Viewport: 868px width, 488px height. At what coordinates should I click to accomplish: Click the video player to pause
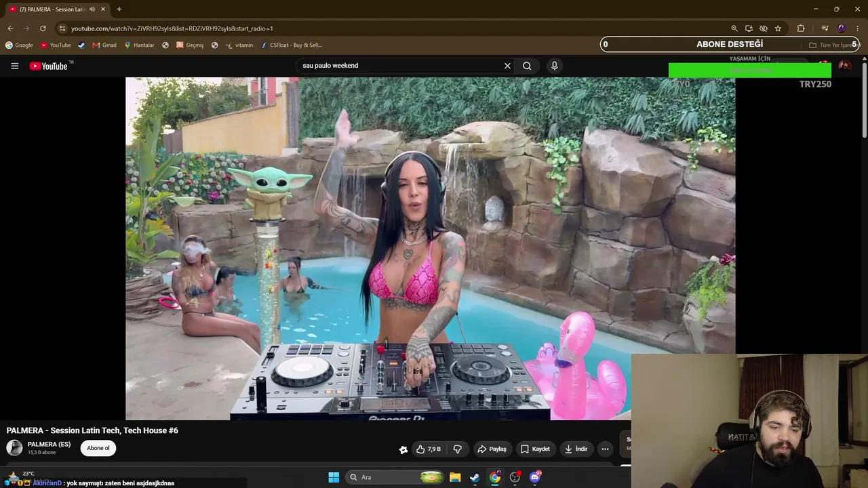tap(430, 248)
